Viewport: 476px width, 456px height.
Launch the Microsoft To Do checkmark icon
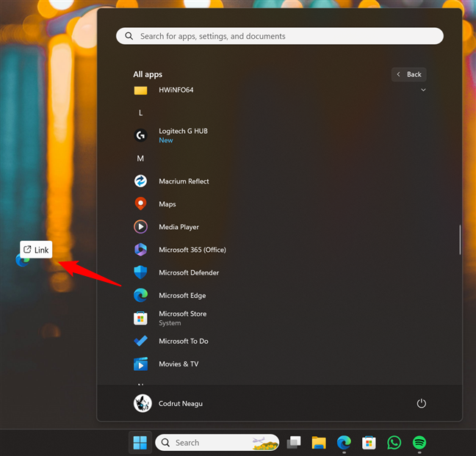click(x=140, y=341)
